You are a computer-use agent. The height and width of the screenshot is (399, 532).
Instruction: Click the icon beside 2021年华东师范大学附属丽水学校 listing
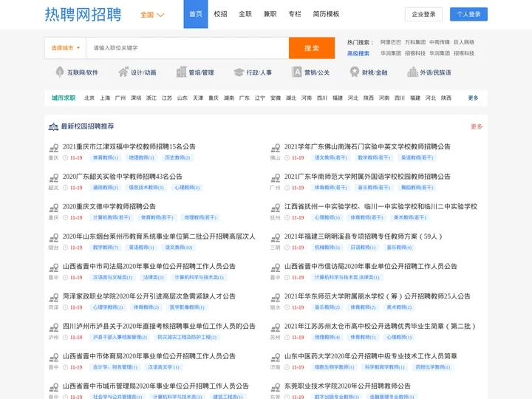click(x=276, y=298)
